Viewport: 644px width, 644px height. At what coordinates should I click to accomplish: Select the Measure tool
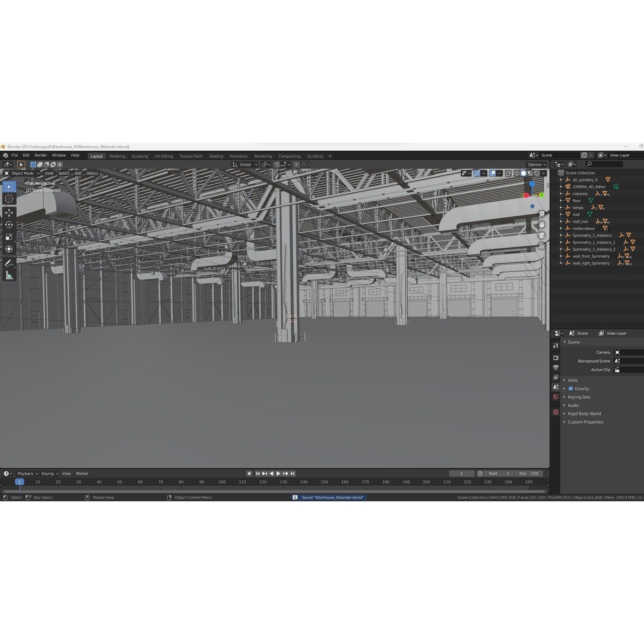click(9, 275)
